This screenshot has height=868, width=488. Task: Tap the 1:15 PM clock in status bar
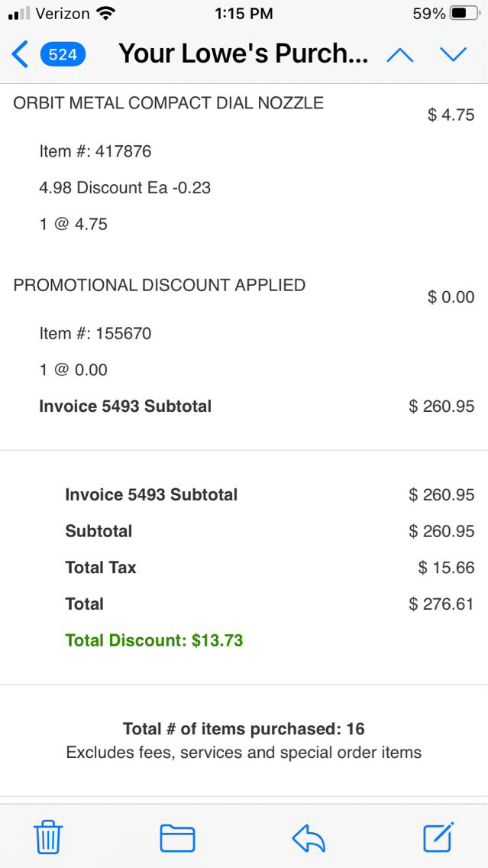244,14
